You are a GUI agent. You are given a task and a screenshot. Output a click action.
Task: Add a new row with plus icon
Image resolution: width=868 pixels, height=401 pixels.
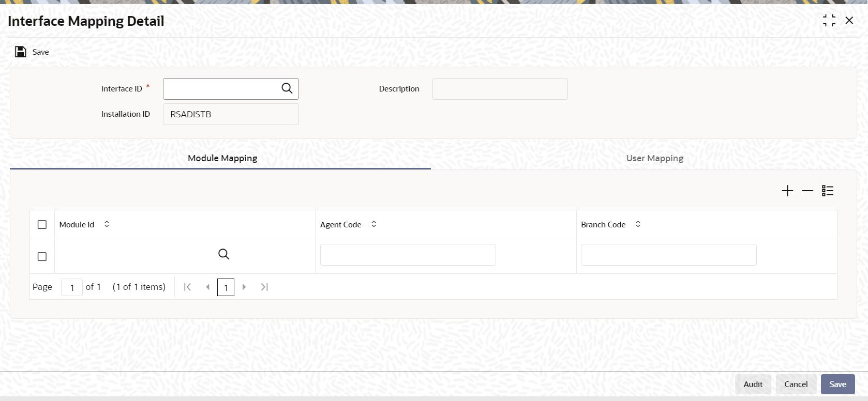coord(787,191)
